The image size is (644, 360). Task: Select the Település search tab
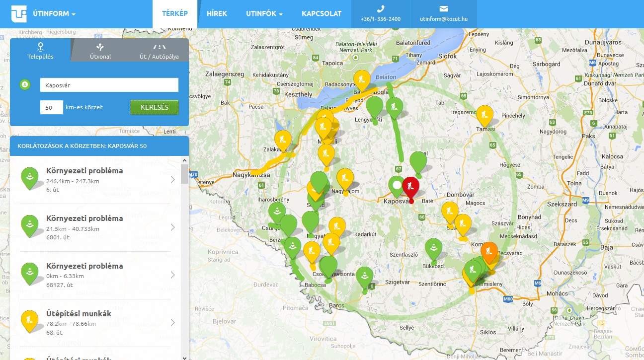point(40,51)
